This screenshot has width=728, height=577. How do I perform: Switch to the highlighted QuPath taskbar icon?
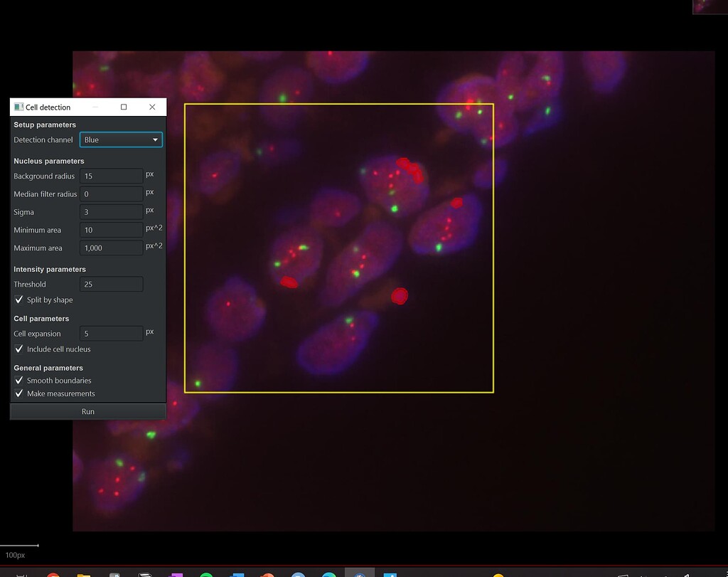359,573
